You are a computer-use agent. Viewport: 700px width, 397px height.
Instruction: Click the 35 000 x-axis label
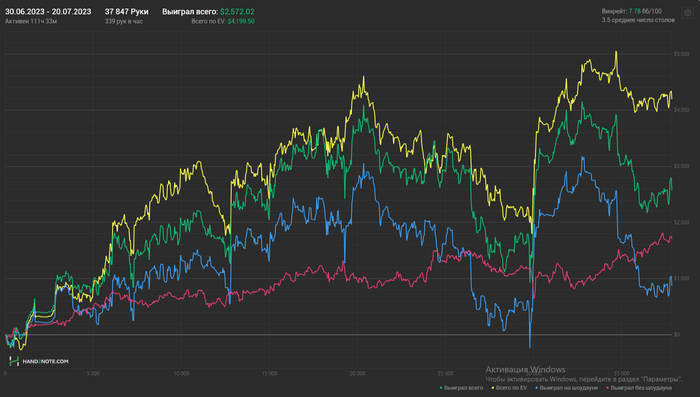point(621,374)
